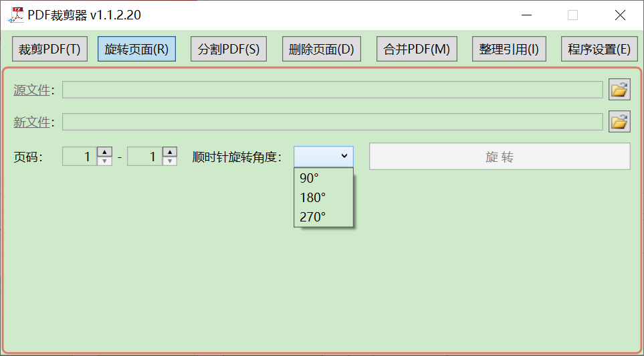This screenshot has height=356, width=644.
Task: Switch to 裁剪PDF(T) tab
Action: click(49, 49)
